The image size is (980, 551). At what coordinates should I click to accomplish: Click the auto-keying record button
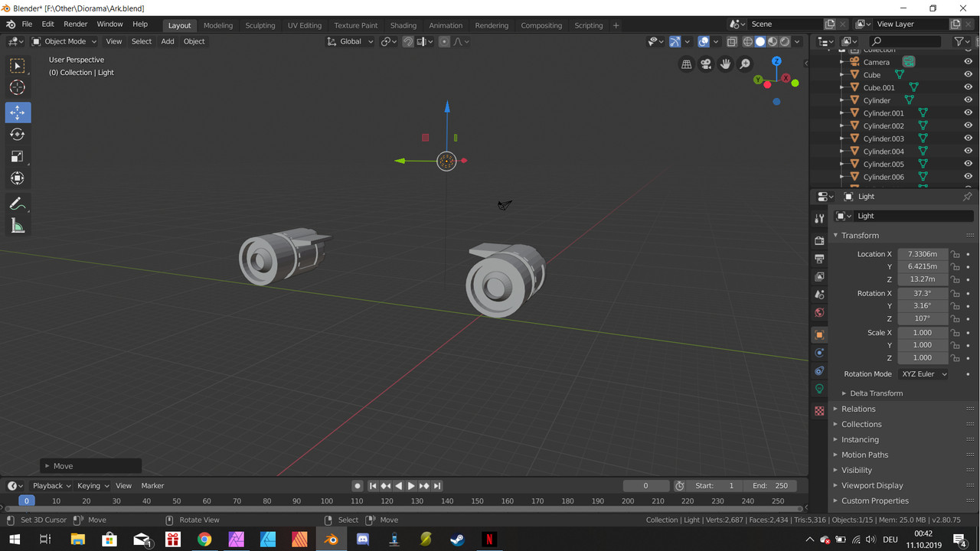pyautogui.click(x=358, y=486)
